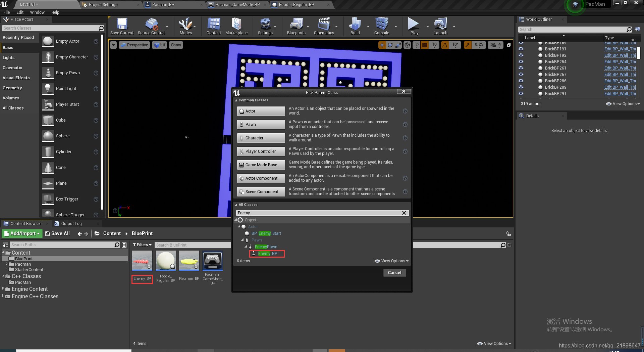
Task: Toggle grid snapping in the viewport
Action: point(424,45)
